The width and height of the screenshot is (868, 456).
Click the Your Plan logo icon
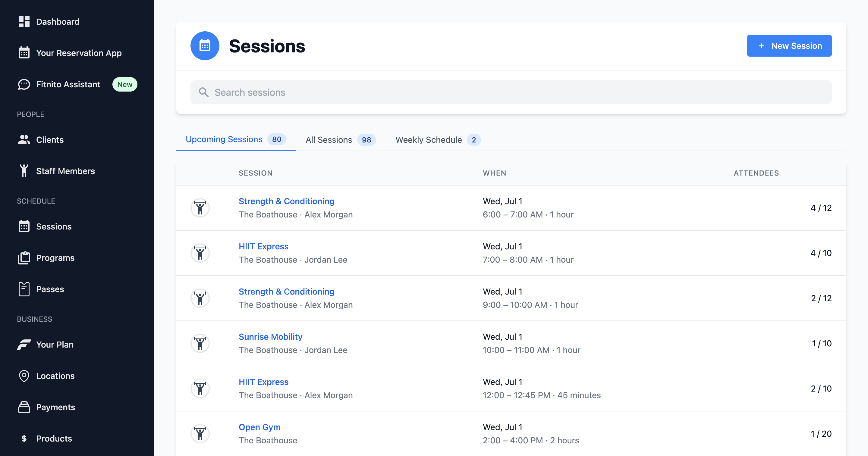tap(24, 345)
